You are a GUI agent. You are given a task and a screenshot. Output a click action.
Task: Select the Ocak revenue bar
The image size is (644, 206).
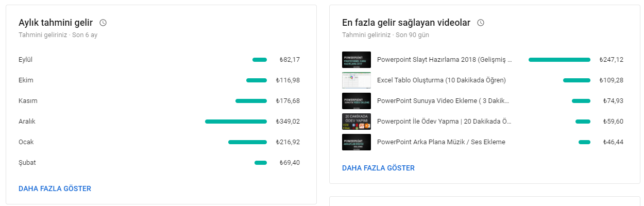pyautogui.click(x=247, y=142)
